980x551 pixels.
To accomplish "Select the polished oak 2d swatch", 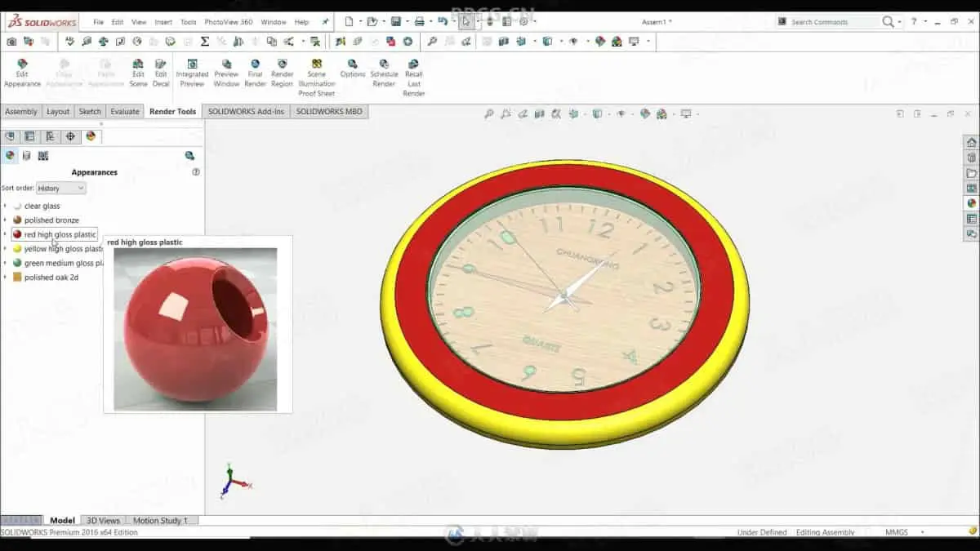I will (17, 278).
